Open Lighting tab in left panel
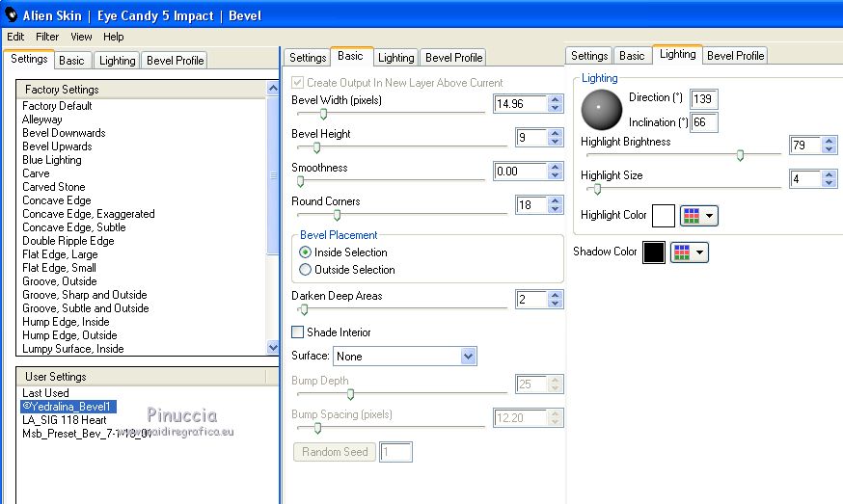The width and height of the screenshot is (843, 504). click(118, 60)
